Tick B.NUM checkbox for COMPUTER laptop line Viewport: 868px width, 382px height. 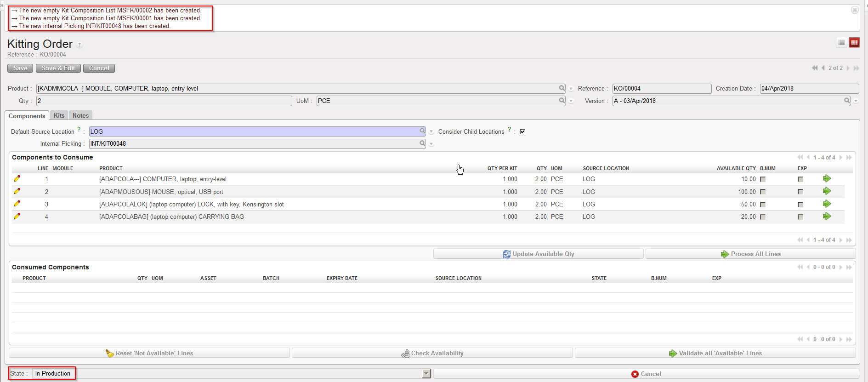tap(763, 179)
